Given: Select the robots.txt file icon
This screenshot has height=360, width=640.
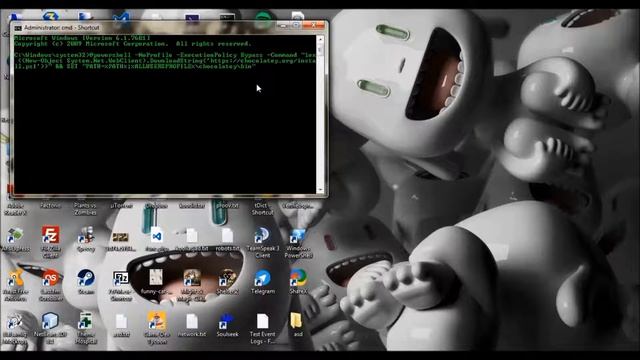Looking at the screenshot, I should click(227, 235).
